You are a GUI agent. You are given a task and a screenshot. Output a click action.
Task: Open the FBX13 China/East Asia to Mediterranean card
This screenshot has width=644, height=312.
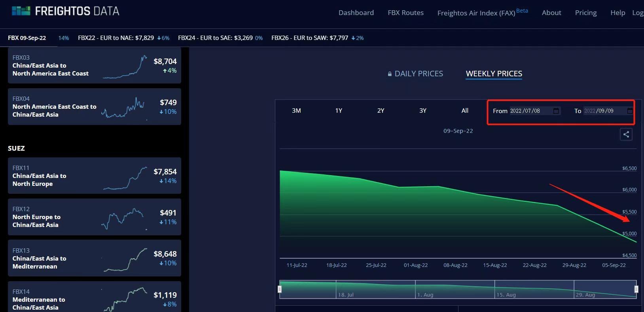coord(95,258)
